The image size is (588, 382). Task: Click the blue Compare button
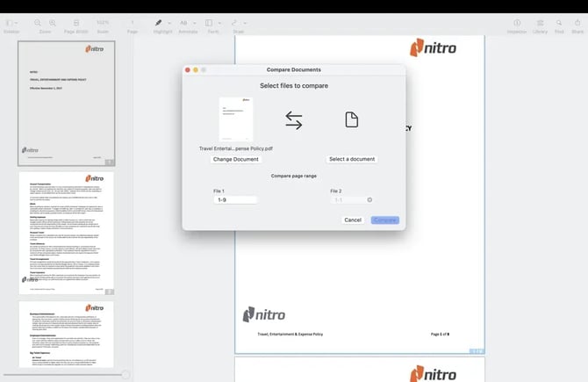point(385,220)
